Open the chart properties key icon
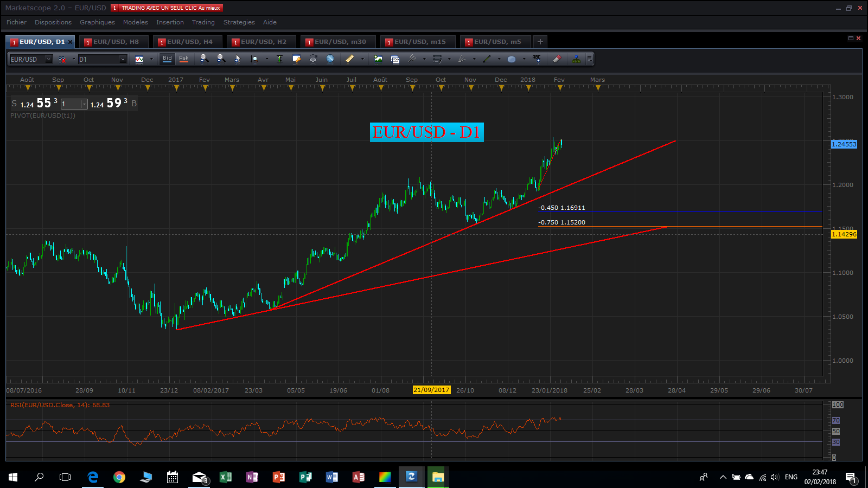Viewport: 868px width, 488px height. (x=296, y=59)
